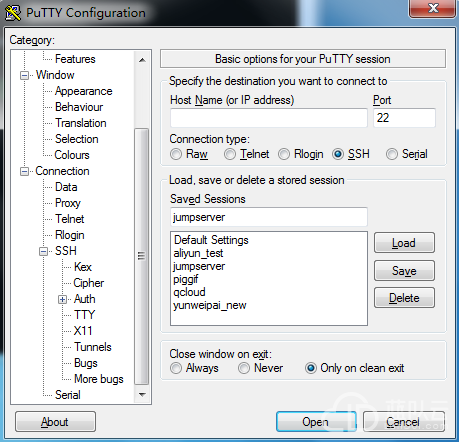Open the Selection category
Viewport: 459px width, 442px height.
77,139
